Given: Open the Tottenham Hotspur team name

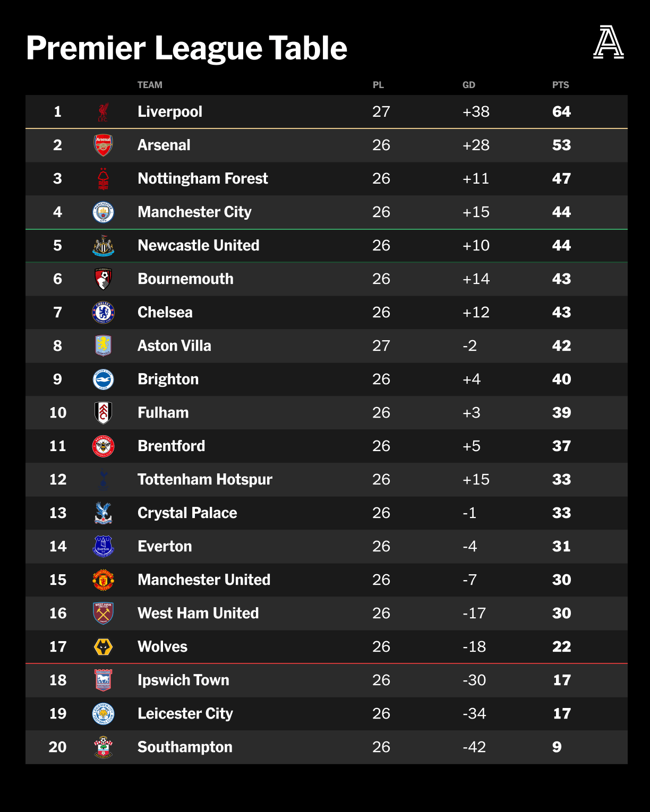Looking at the screenshot, I should point(205,480).
